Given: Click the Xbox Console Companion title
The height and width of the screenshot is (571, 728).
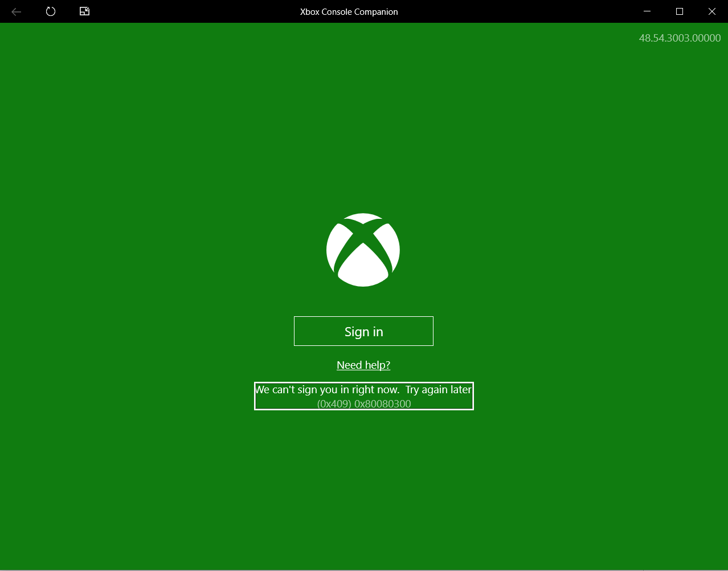Looking at the screenshot, I should pos(349,11).
